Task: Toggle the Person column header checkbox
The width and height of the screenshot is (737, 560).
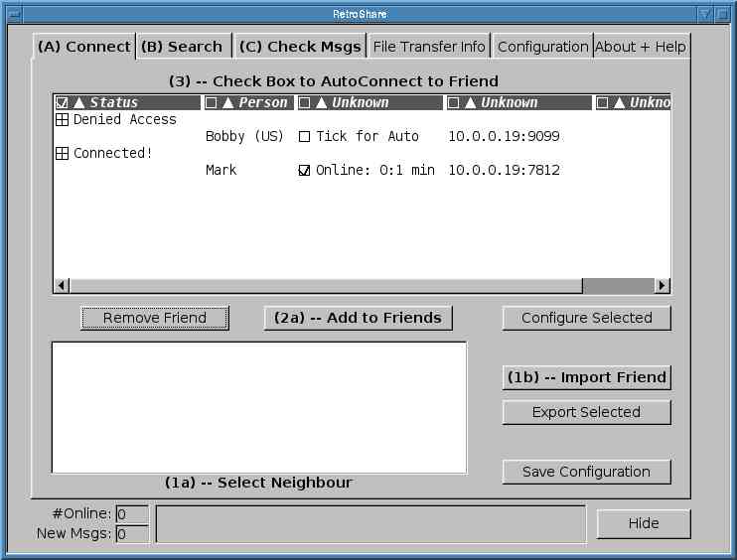Action: point(212,103)
